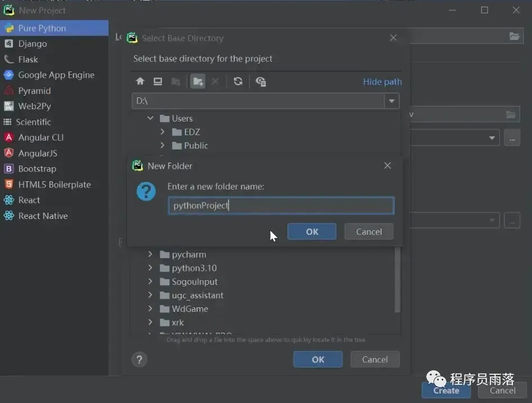532x403 pixels.
Task: Select the Pure Python project type
Action: [55, 28]
